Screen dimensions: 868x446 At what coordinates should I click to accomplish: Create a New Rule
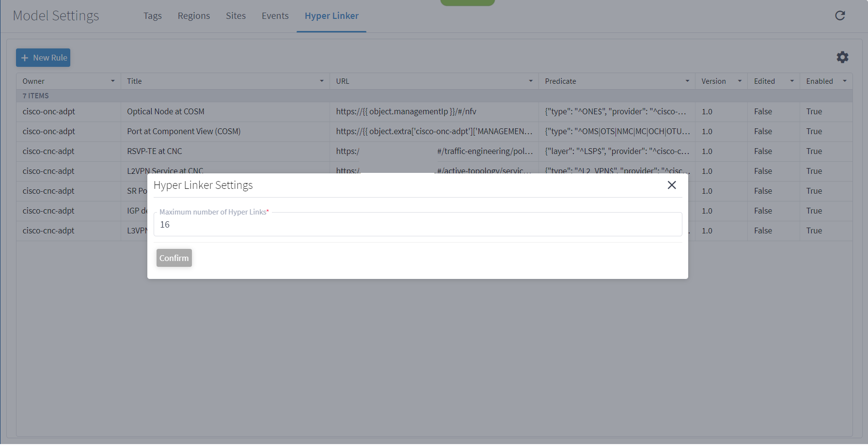43,58
